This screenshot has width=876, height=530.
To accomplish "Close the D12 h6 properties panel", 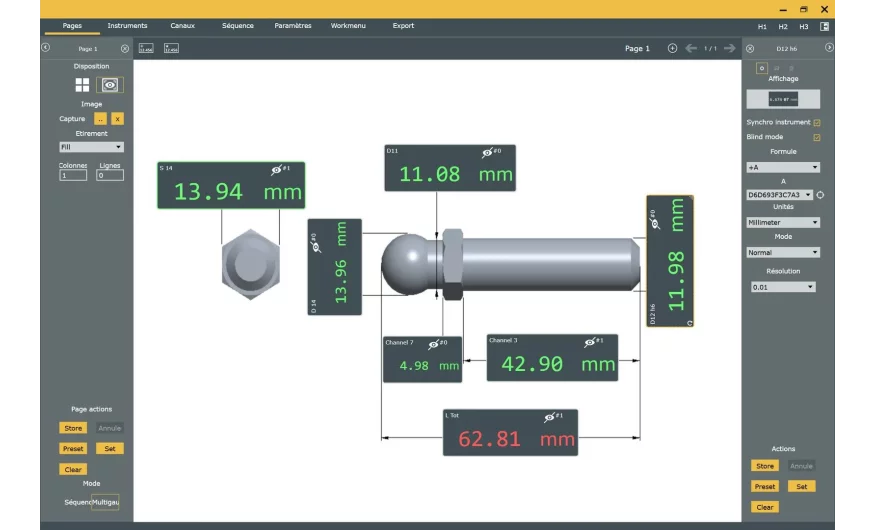I will [x=750, y=49].
